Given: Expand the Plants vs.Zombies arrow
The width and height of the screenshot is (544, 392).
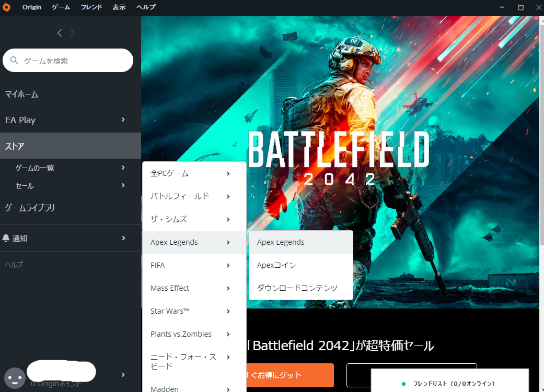Looking at the screenshot, I should (x=228, y=334).
